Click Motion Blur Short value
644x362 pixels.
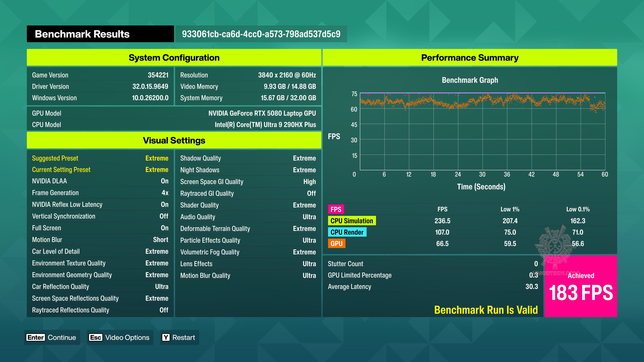click(x=160, y=240)
